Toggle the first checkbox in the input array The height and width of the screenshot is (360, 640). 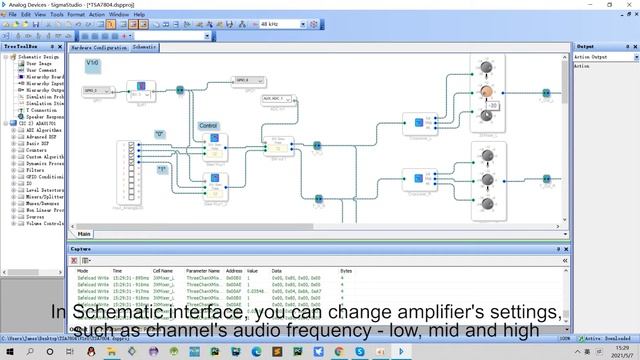(131, 144)
